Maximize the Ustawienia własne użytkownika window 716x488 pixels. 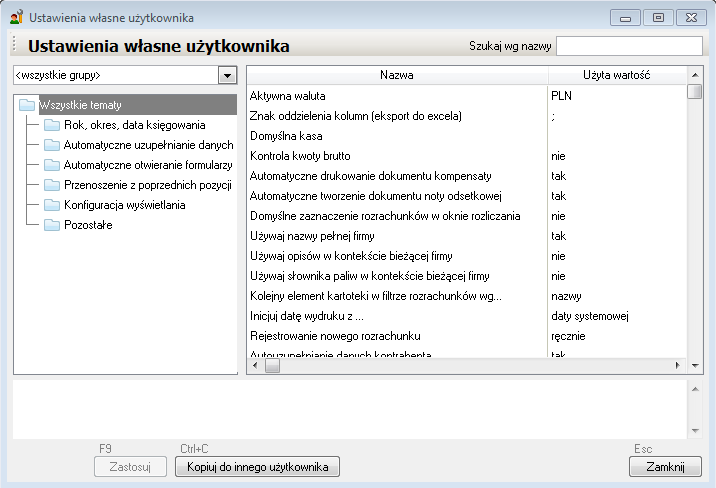(658, 18)
